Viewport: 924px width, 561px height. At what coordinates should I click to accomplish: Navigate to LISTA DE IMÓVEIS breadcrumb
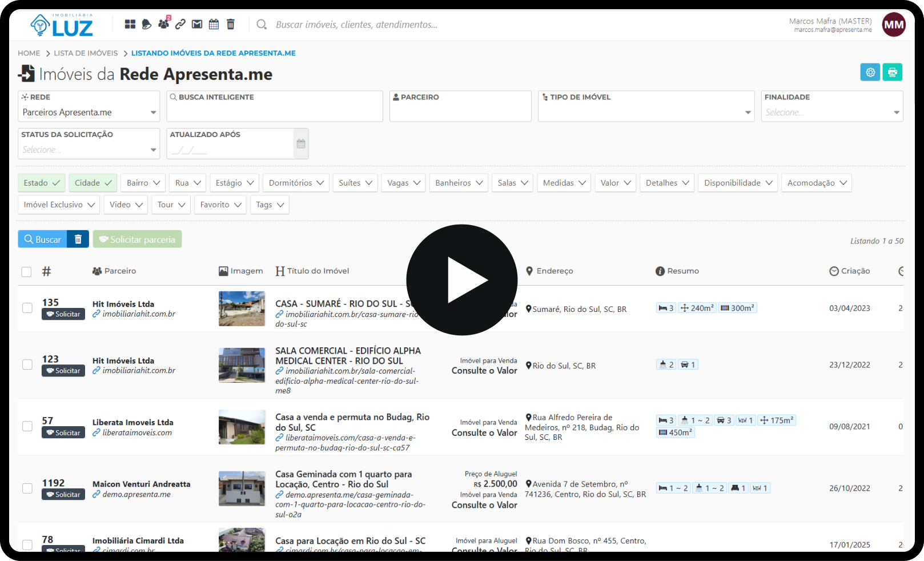coord(86,53)
